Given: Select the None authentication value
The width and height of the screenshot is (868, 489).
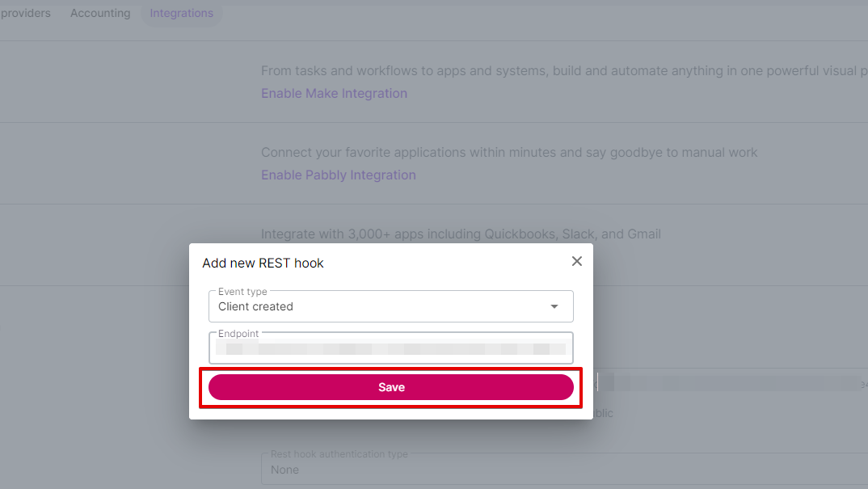Looking at the screenshot, I should tap(284, 470).
